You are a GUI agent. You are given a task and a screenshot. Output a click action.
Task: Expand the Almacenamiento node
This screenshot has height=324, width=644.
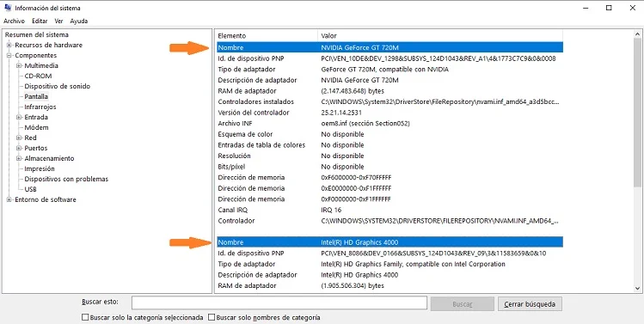[19, 158]
